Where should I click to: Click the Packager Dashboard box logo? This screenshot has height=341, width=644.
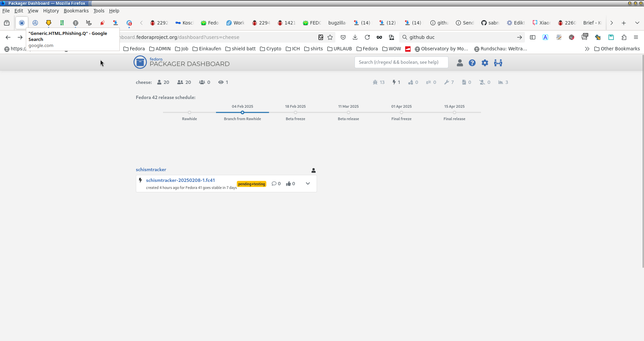click(140, 62)
